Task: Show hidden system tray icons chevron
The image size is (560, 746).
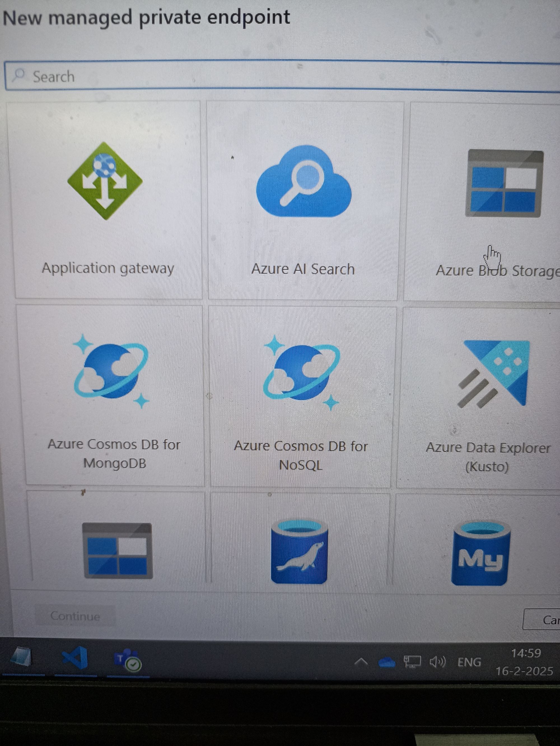Action: pos(361,662)
